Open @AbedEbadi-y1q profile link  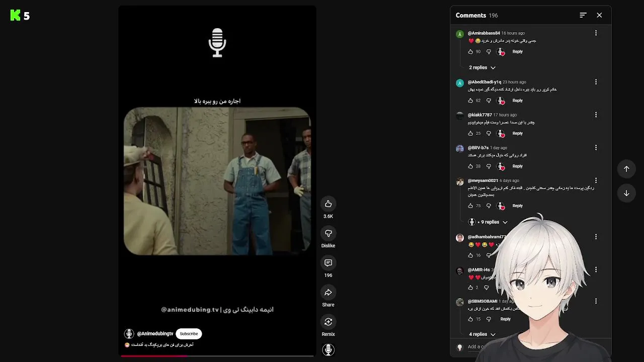tap(484, 82)
